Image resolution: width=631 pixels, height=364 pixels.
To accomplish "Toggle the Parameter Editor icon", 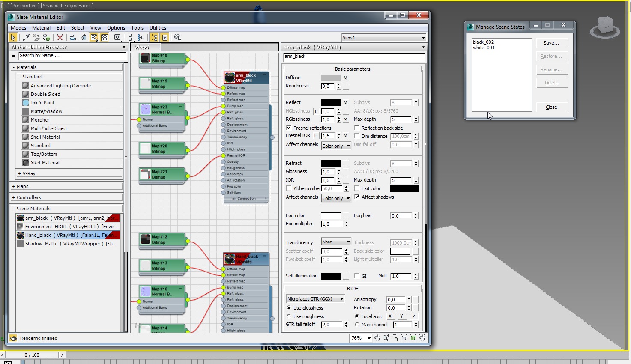I will 165,38.
